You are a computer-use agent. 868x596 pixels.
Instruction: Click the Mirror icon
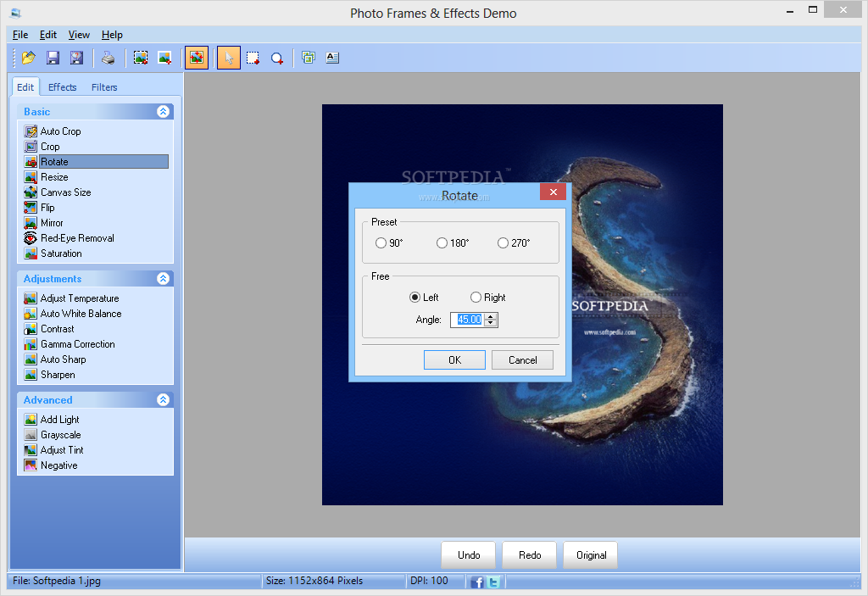(x=31, y=223)
